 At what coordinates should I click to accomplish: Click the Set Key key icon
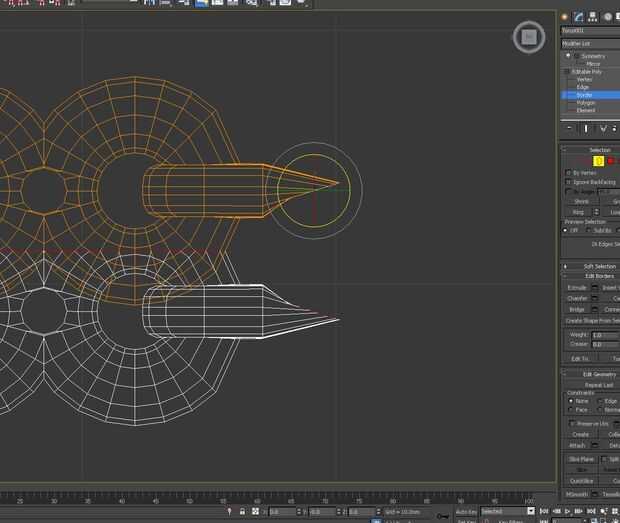click(443, 516)
